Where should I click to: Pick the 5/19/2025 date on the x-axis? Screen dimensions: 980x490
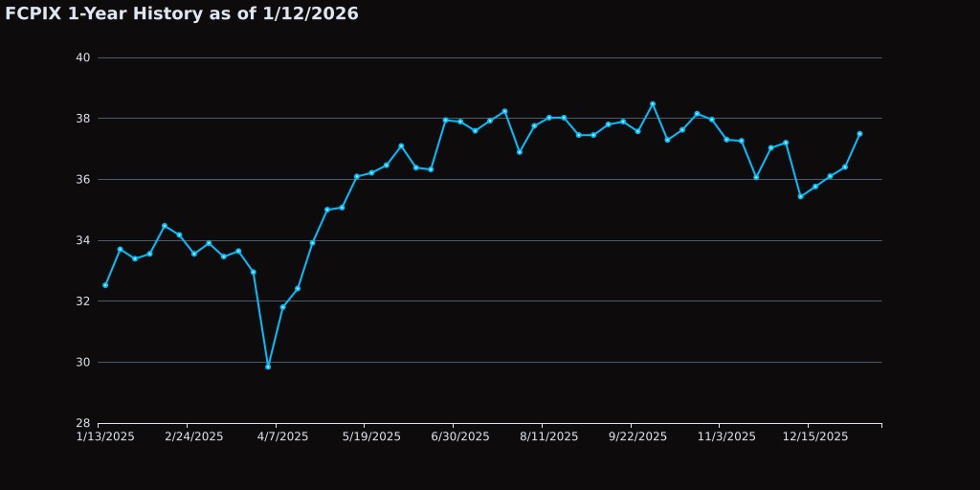point(371,436)
